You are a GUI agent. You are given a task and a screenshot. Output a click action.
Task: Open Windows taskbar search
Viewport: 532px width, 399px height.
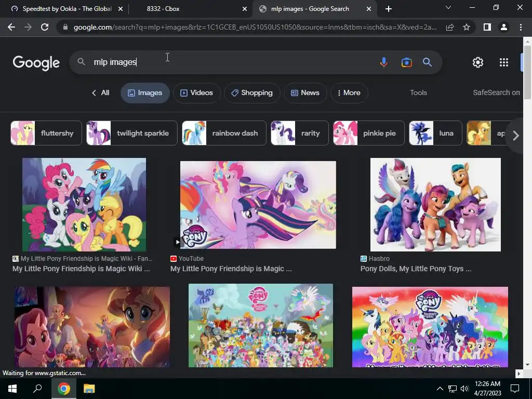(37, 389)
